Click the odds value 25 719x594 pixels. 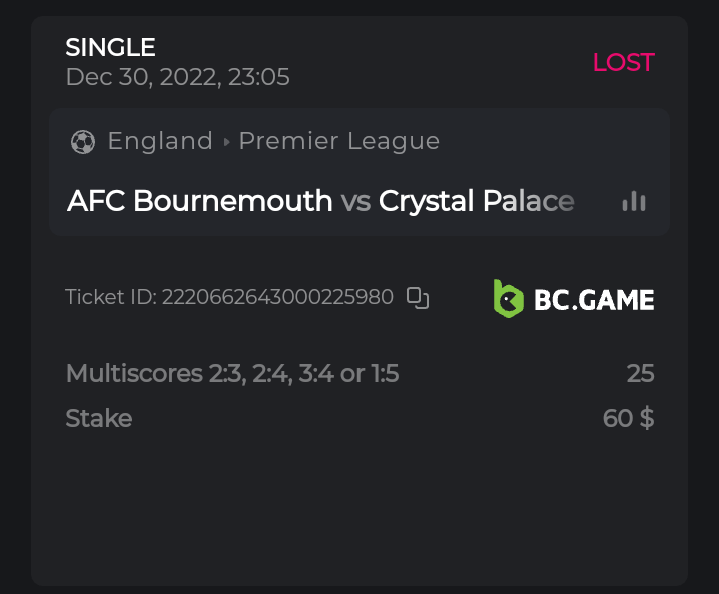tap(640, 374)
